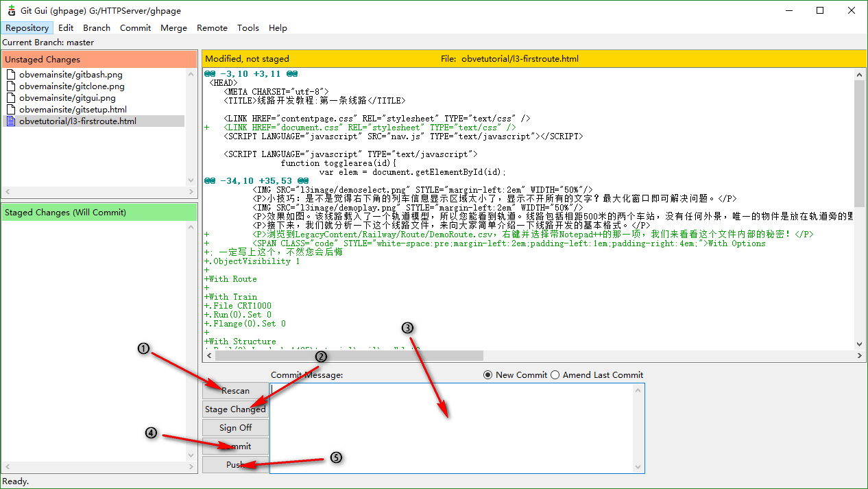Click the Staged Changes list scroll-down arrow
This screenshot has height=489, width=868.
click(x=192, y=455)
